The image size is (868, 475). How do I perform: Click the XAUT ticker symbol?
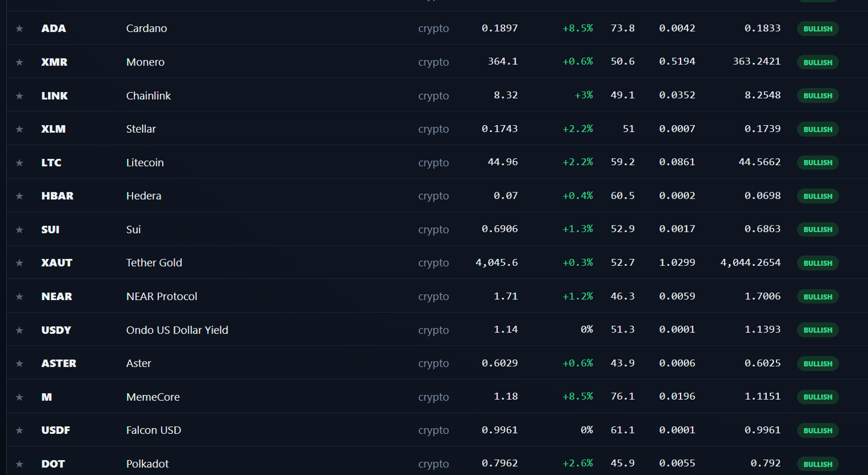tap(57, 263)
